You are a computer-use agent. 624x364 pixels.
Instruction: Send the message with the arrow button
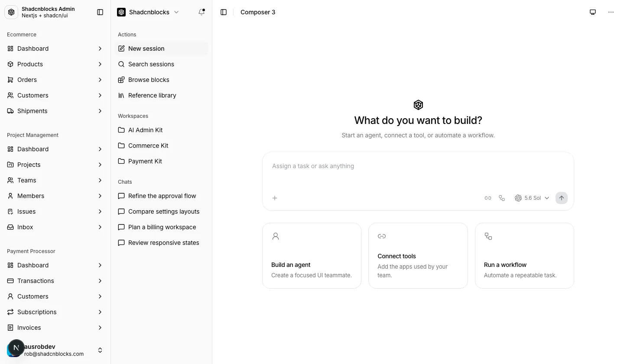562,198
